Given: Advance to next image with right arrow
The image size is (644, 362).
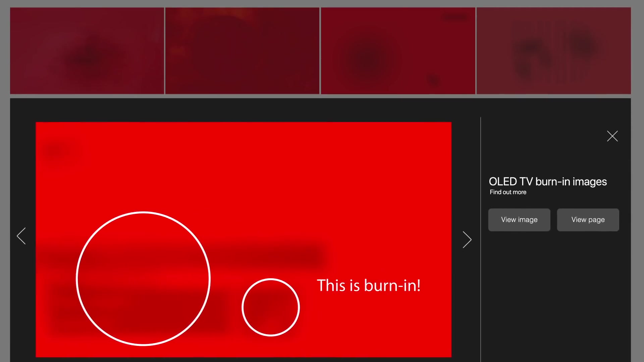Looking at the screenshot, I should tap(467, 239).
